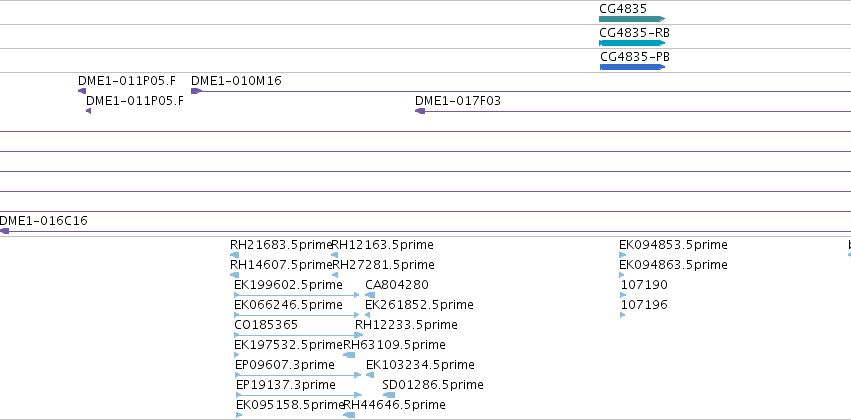
Task: Click the DME1-010M16 clone label
Action: click(x=236, y=81)
